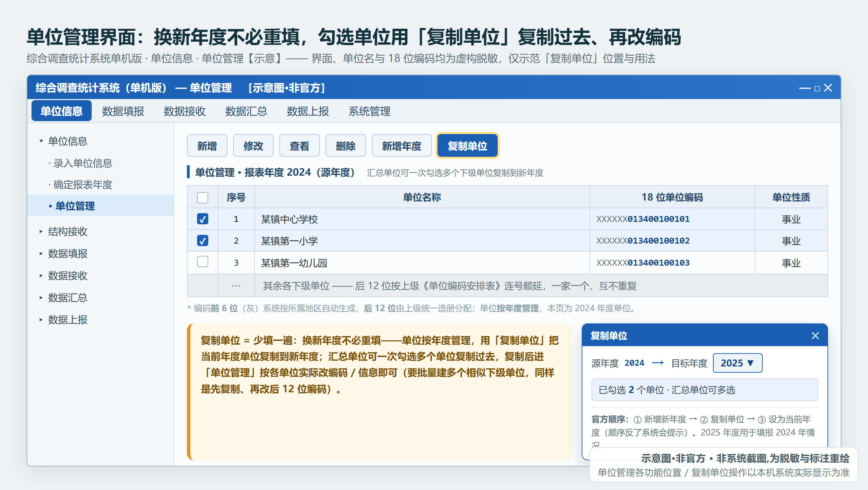This screenshot has height=490, width=868.
Task: Click the highlighted 复制单位 button
Action: click(x=468, y=146)
